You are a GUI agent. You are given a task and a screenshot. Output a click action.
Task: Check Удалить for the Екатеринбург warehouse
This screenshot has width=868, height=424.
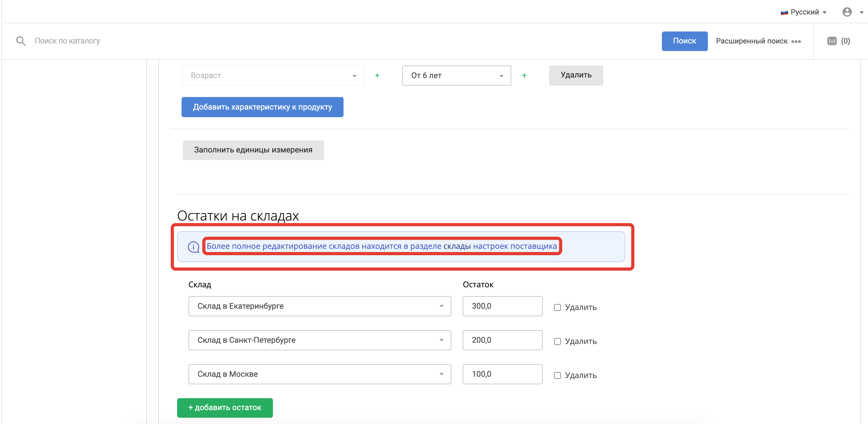tap(557, 307)
